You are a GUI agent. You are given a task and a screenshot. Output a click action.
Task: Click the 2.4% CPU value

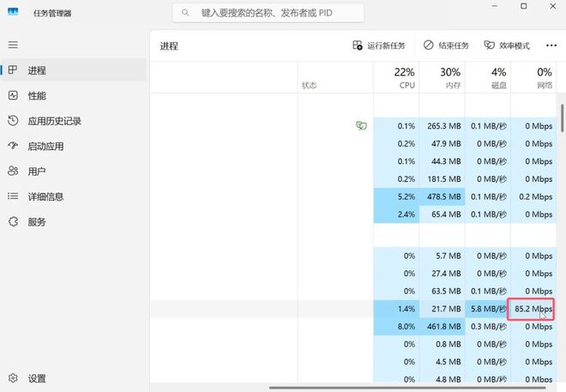click(406, 214)
